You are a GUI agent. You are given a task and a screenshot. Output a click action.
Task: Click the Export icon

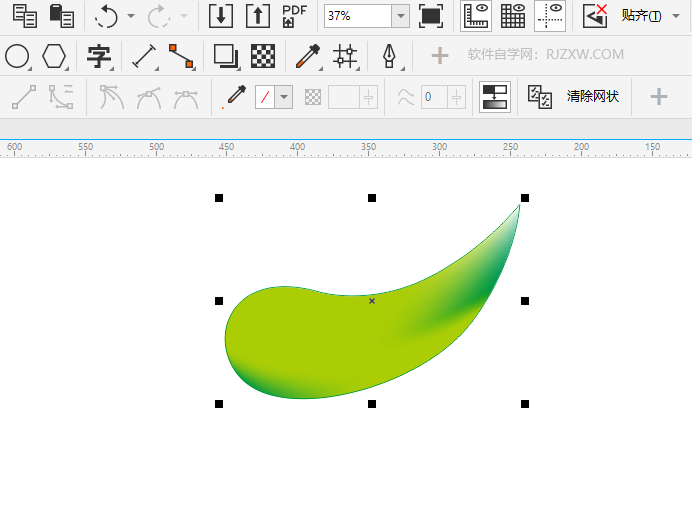tap(257, 16)
